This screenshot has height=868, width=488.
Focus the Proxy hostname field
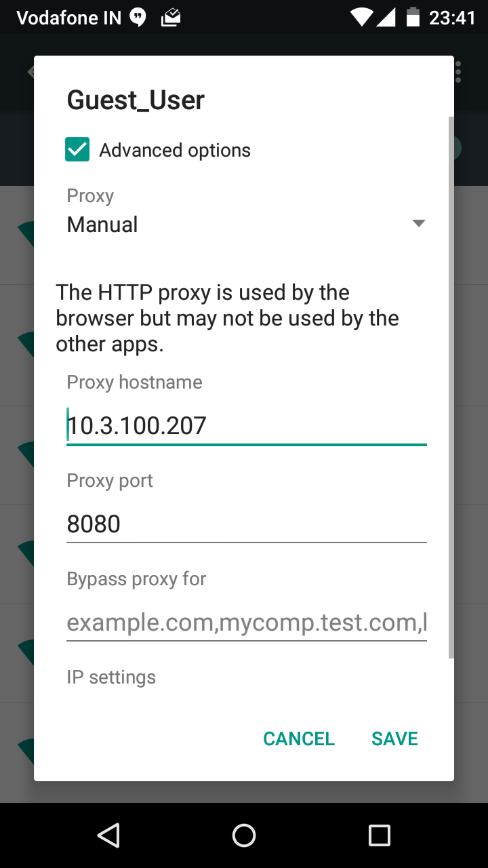click(247, 426)
